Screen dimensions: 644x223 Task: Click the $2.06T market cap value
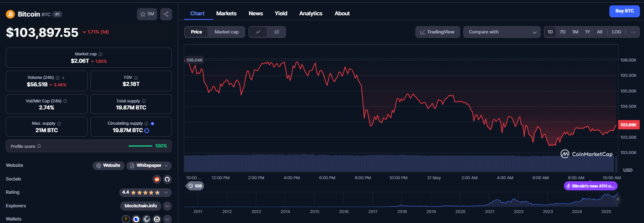coord(80,61)
